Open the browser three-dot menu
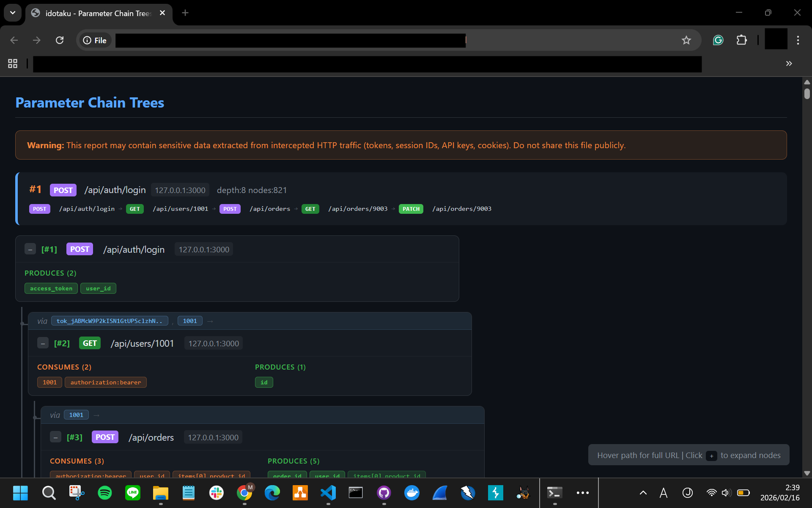The width and height of the screenshot is (812, 508). (x=798, y=40)
